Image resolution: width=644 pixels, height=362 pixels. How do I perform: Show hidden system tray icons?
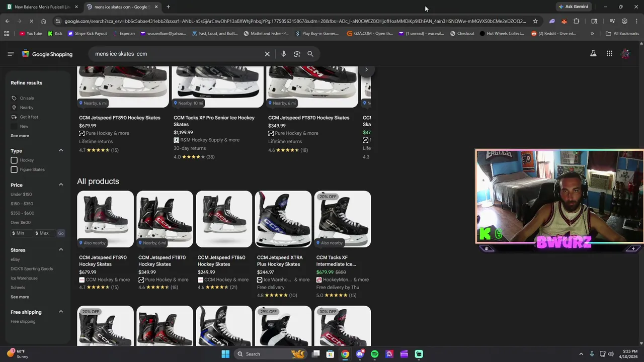[581, 354]
